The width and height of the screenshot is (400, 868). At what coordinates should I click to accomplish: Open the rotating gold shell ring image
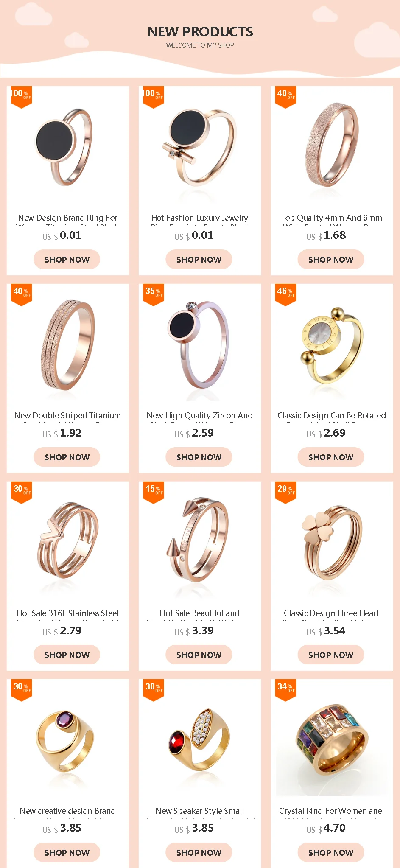point(332,344)
